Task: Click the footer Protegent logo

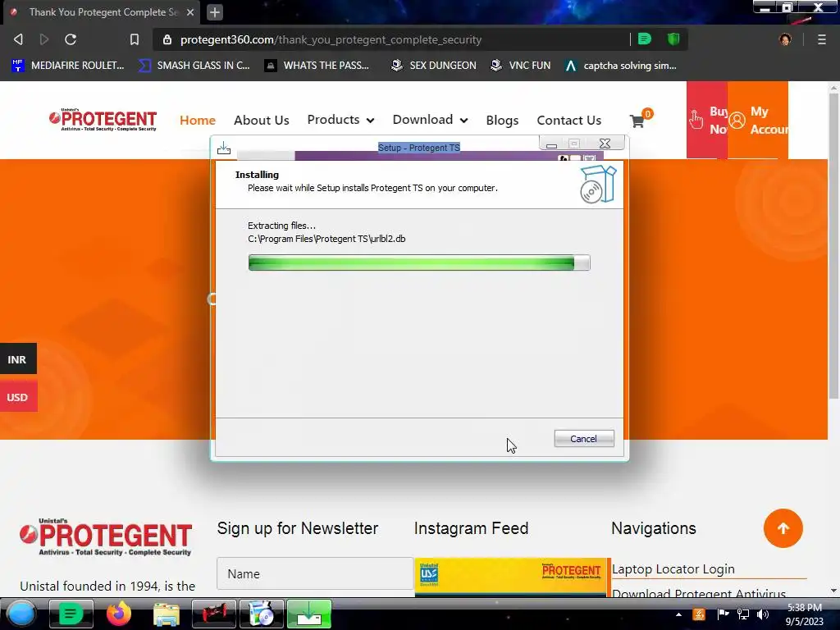Action: pos(105,537)
